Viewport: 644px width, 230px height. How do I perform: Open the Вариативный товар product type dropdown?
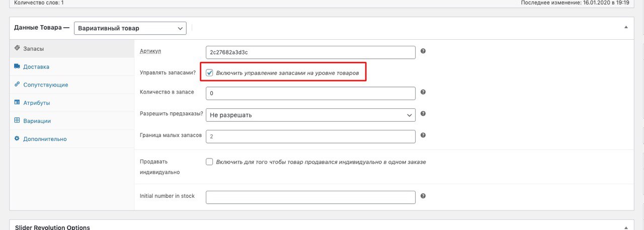pos(130,29)
